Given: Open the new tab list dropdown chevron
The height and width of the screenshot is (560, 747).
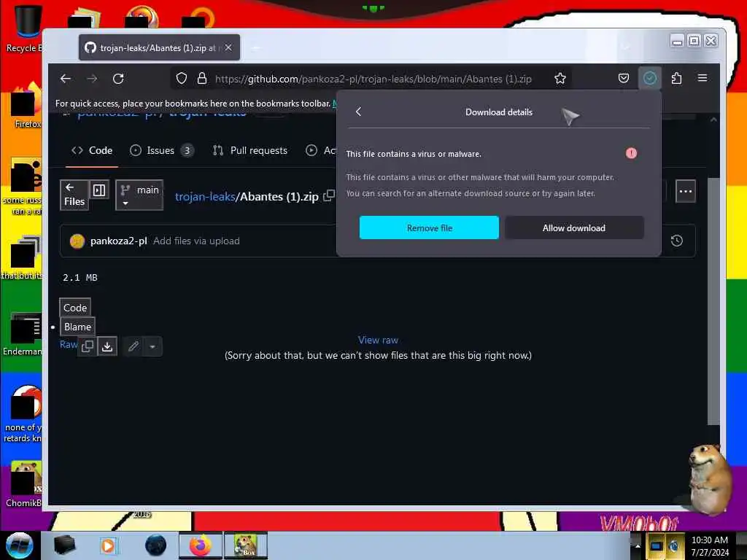Looking at the screenshot, I should (626, 47).
